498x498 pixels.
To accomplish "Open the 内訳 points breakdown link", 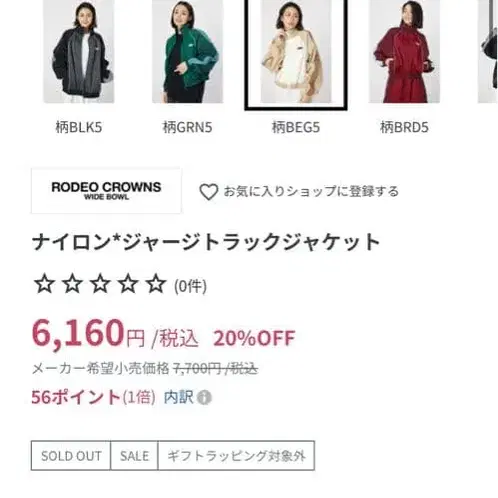I will [178, 397].
